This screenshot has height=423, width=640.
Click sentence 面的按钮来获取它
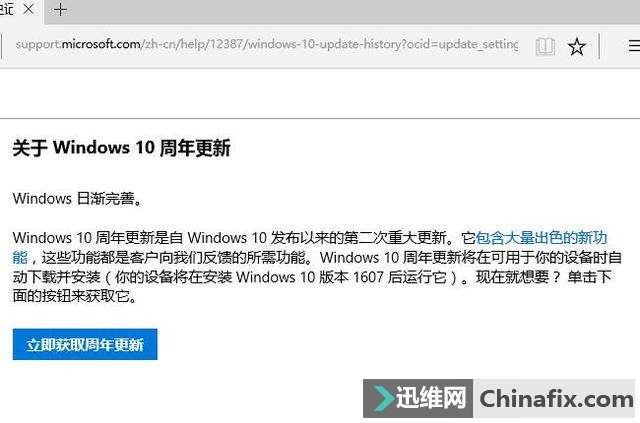point(75,297)
